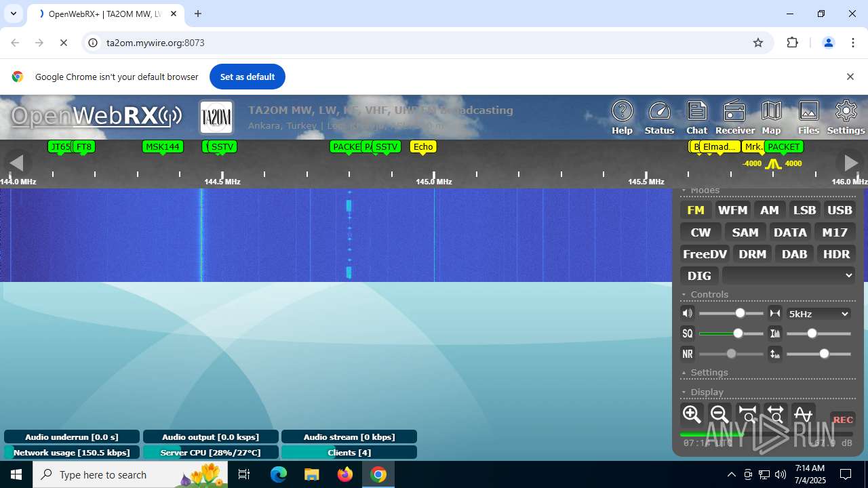This screenshot has width=868, height=488.
Task: Dismiss the default browser notification bar
Action: click(x=850, y=77)
